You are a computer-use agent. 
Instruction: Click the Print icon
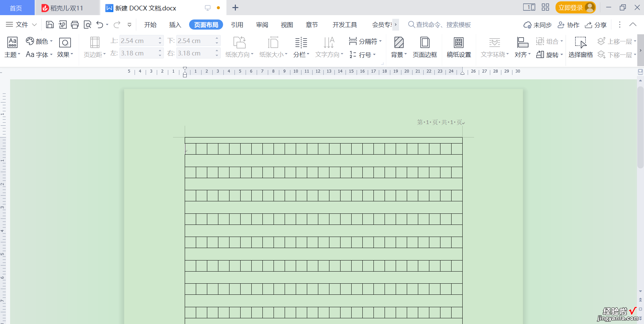coord(75,25)
